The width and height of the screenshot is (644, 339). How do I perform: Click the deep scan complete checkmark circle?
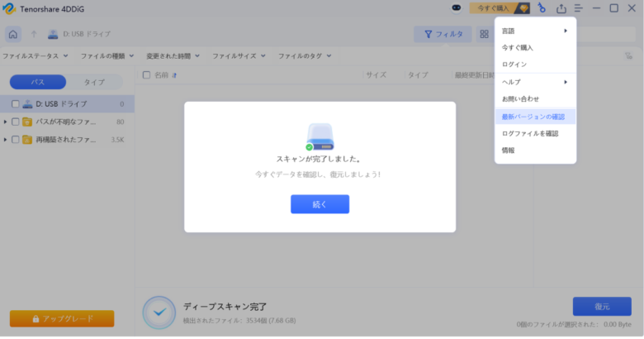tap(159, 313)
